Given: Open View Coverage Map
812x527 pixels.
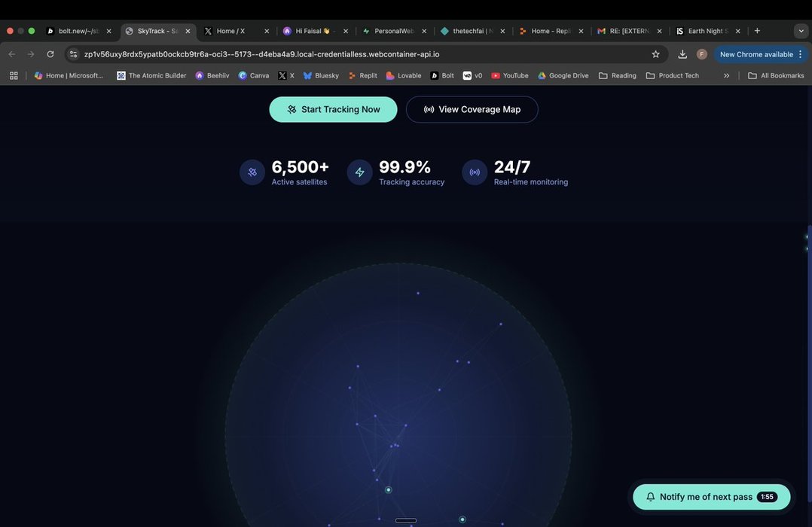Looking at the screenshot, I should (472, 109).
